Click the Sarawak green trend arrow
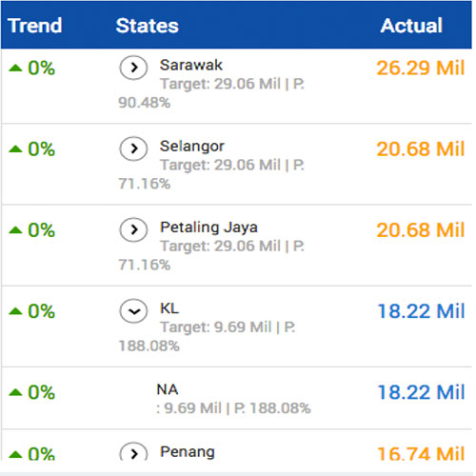Viewport: 476px width, 476px height. click(15, 68)
